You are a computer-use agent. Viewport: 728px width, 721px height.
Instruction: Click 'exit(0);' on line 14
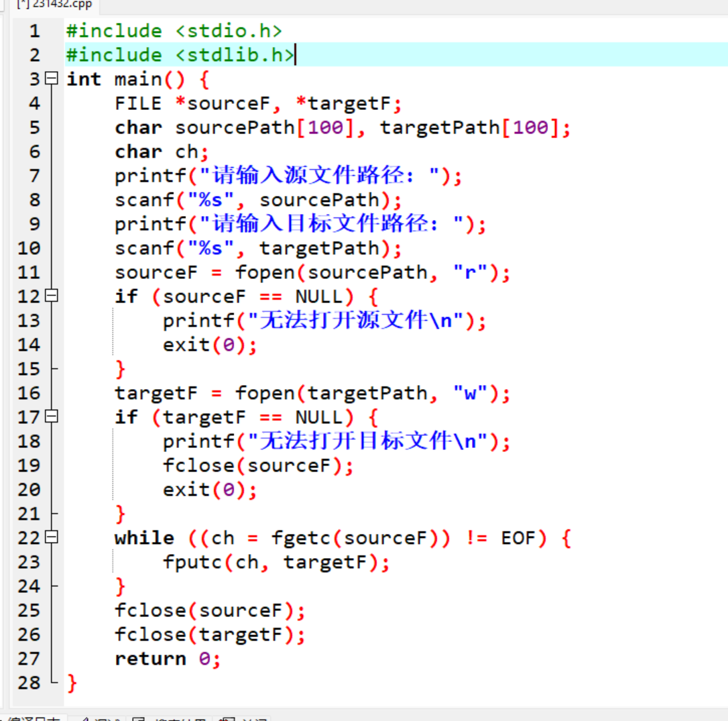point(209,345)
